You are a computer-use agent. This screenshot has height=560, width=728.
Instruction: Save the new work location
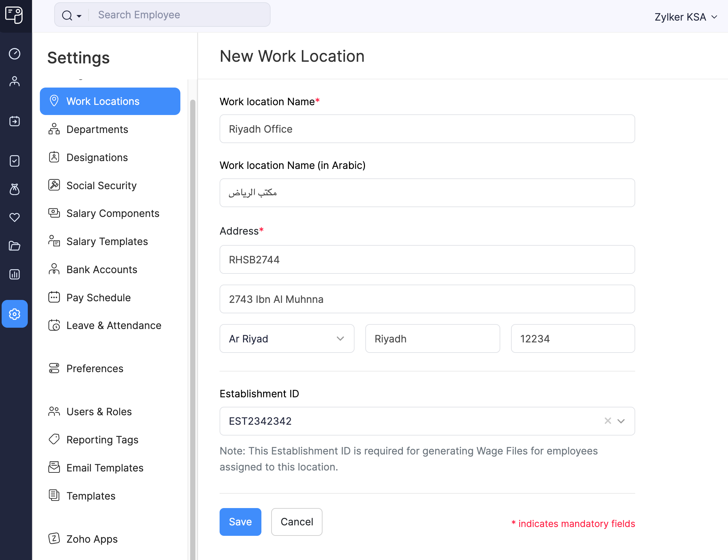tap(240, 522)
